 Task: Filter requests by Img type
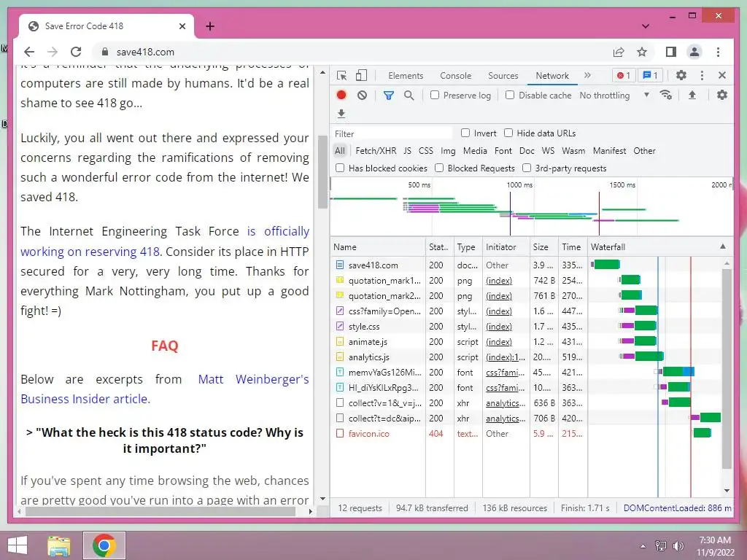point(448,150)
